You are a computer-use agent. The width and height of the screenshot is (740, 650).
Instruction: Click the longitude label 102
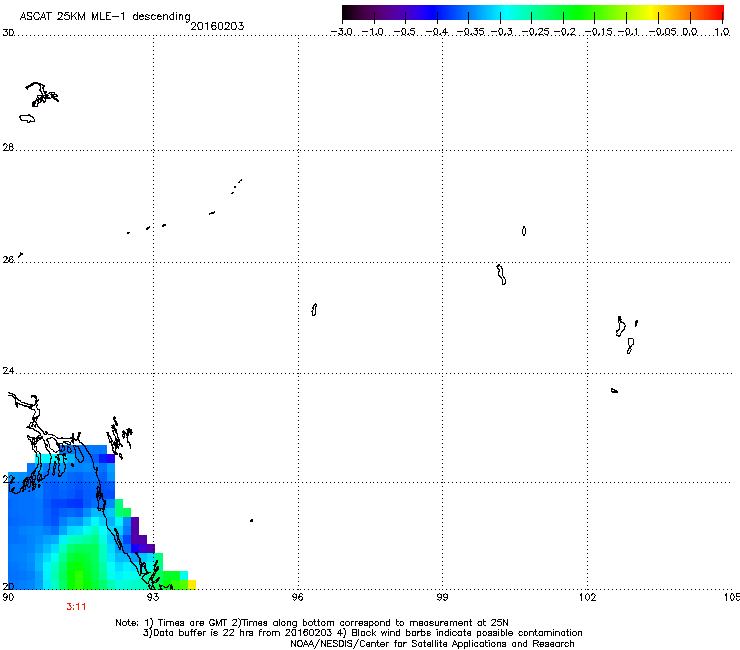pyautogui.click(x=588, y=597)
